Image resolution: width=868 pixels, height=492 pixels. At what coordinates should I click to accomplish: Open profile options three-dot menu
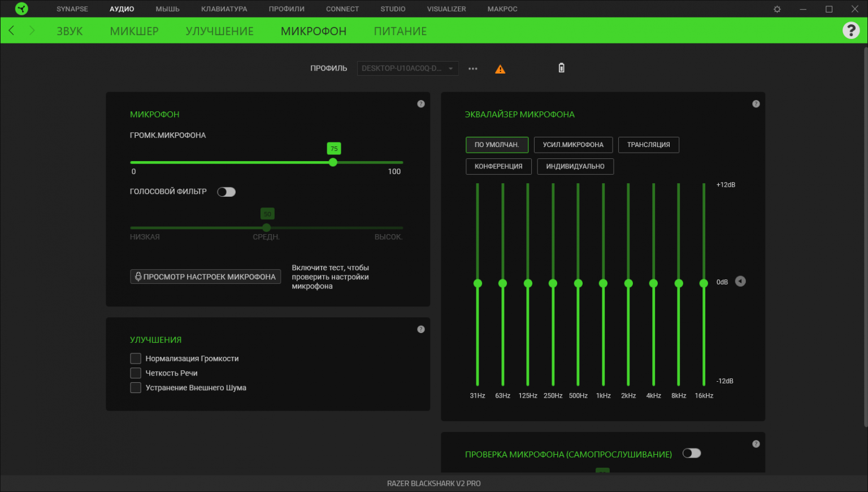click(x=473, y=68)
